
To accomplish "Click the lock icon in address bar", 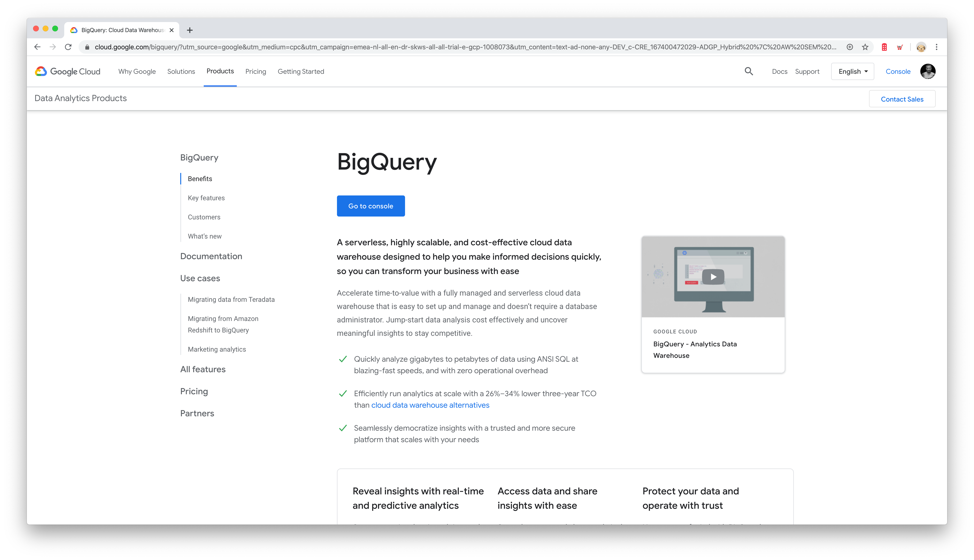I will (x=87, y=47).
